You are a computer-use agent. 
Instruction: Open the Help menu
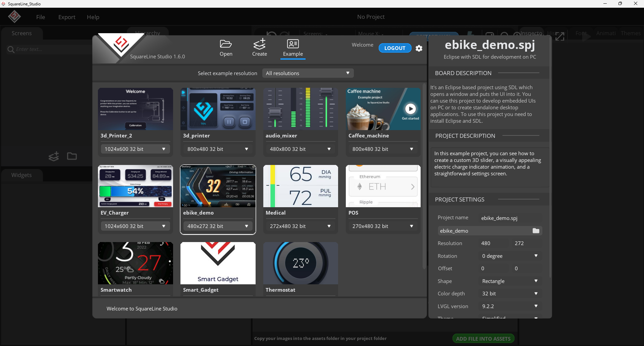[x=93, y=17]
